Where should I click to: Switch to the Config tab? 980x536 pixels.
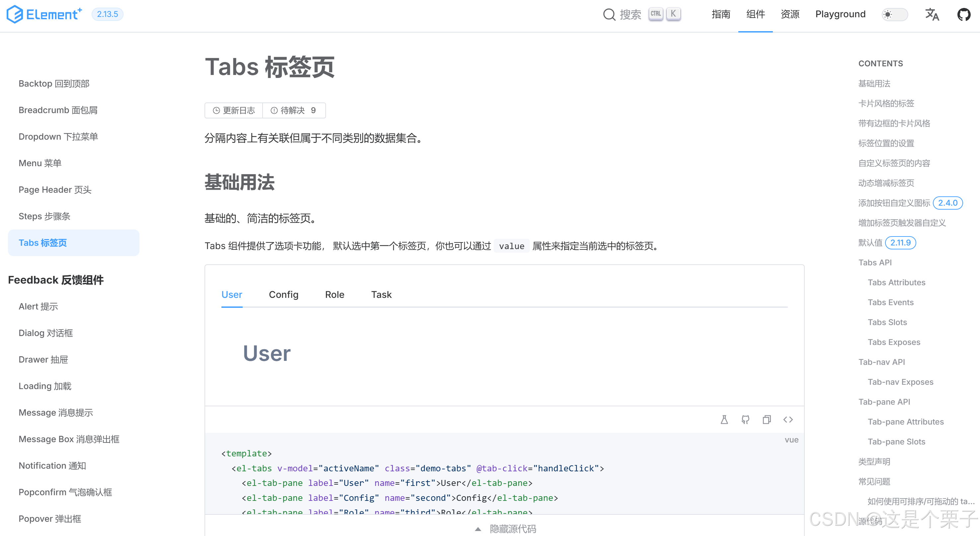pyautogui.click(x=284, y=295)
